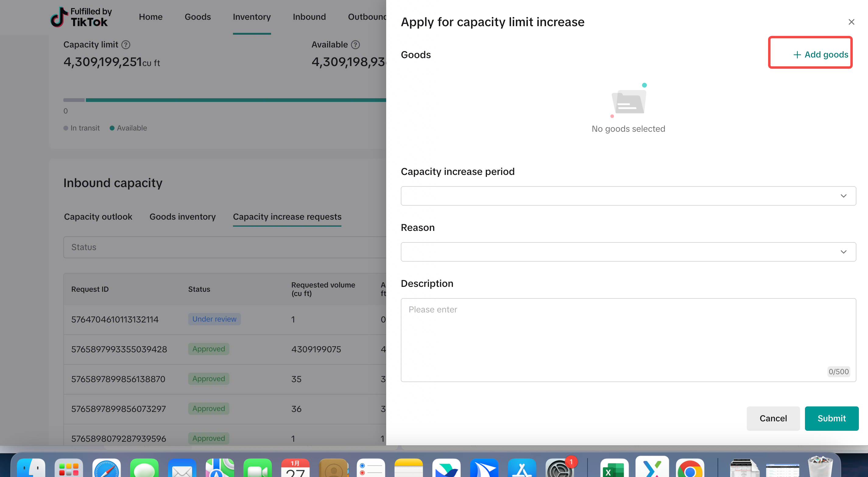The height and width of the screenshot is (477, 868).
Task: Expand the Capacity increase period dropdown
Action: point(628,196)
